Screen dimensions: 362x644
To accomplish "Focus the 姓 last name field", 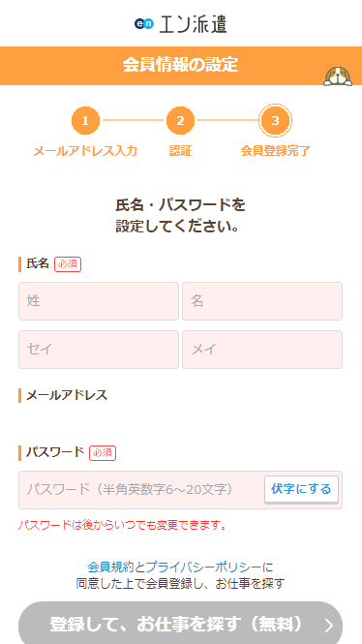I will click(x=99, y=301).
